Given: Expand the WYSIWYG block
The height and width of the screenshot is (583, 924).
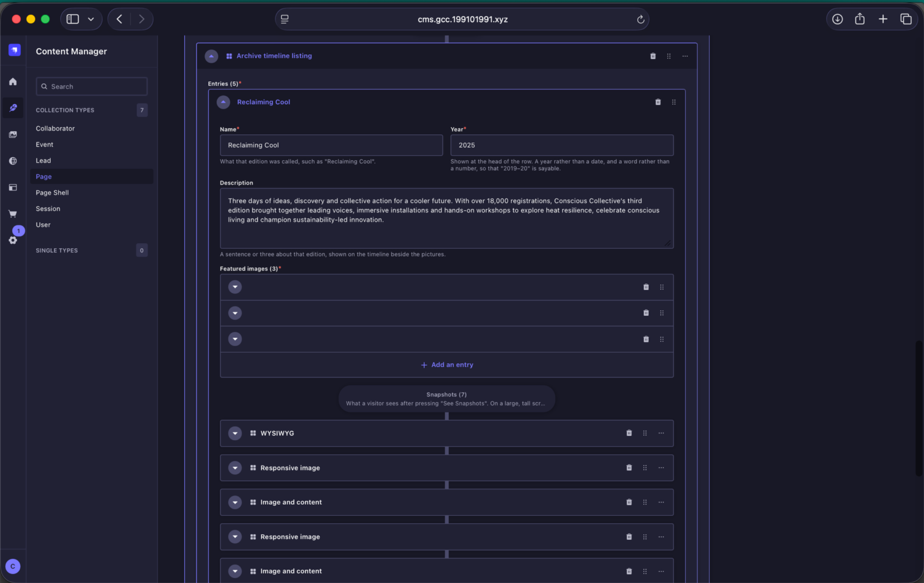Looking at the screenshot, I should pos(235,433).
